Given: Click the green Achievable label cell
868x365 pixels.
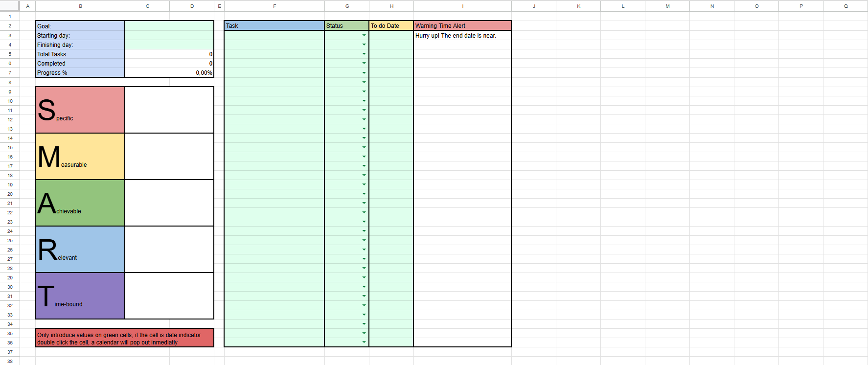Looking at the screenshot, I should 80,203.
